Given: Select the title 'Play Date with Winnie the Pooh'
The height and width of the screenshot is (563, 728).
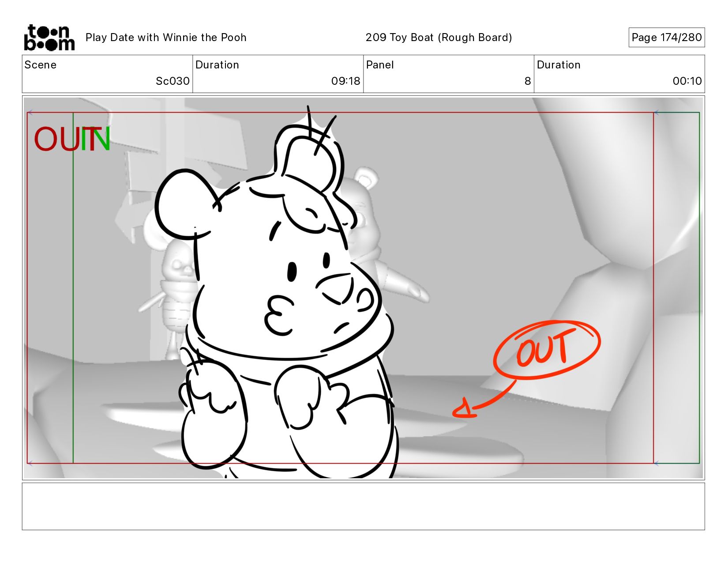Looking at the screenshot, I should (x=166, y=38).
